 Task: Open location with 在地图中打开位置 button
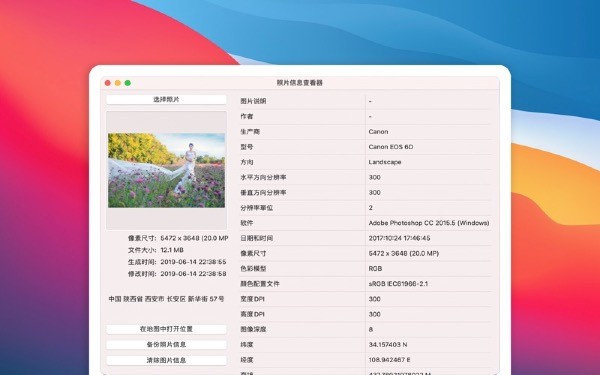pos(166,329)
